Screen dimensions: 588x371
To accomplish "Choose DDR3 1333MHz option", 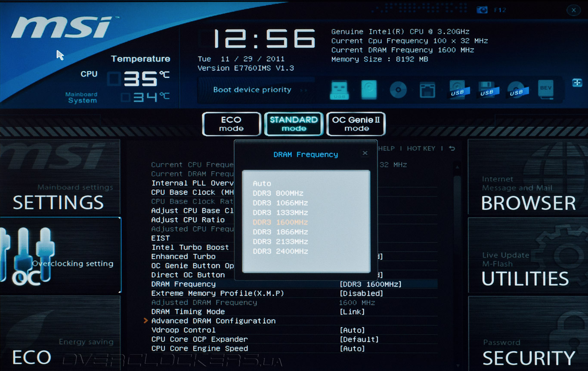I will click(x=280, y=213).
